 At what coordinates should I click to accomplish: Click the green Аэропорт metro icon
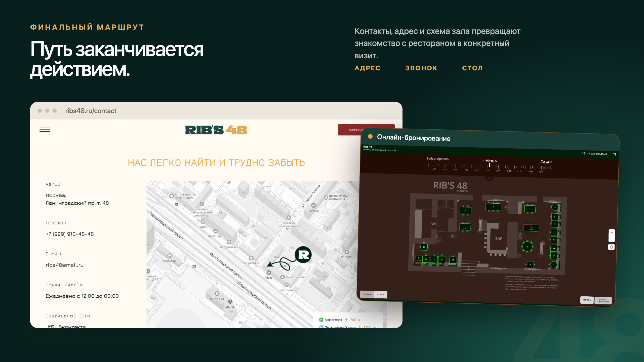321,320
